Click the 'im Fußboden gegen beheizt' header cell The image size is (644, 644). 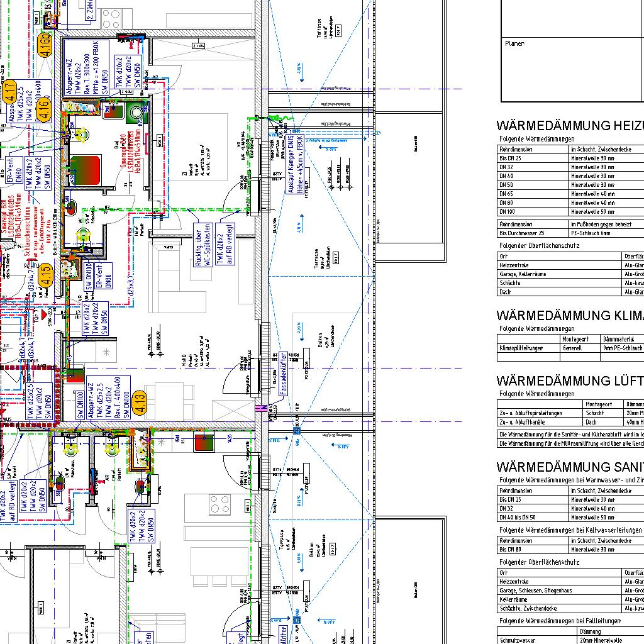tap(606, 225)
